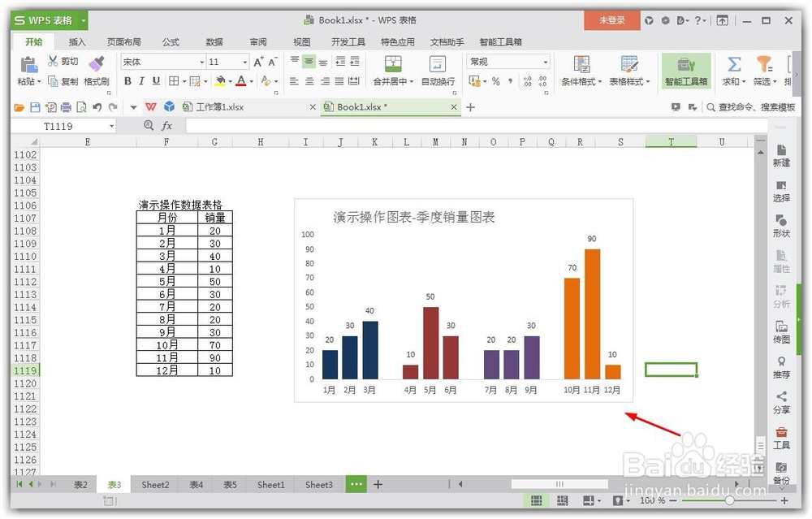Viewport: 812px width, 519px height.
Task: Expand fill color dropdown arrow
Action: (x=230, y=81)
